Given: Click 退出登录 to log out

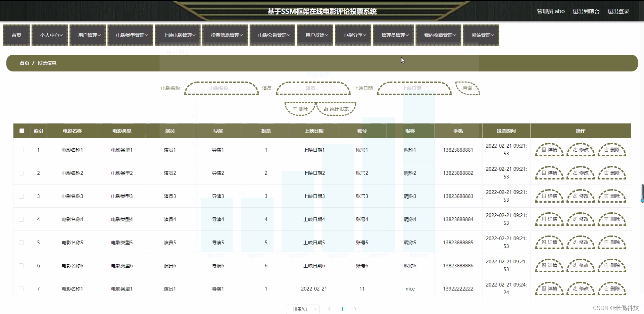Looking at the screenshot, I should pos(618,11).
